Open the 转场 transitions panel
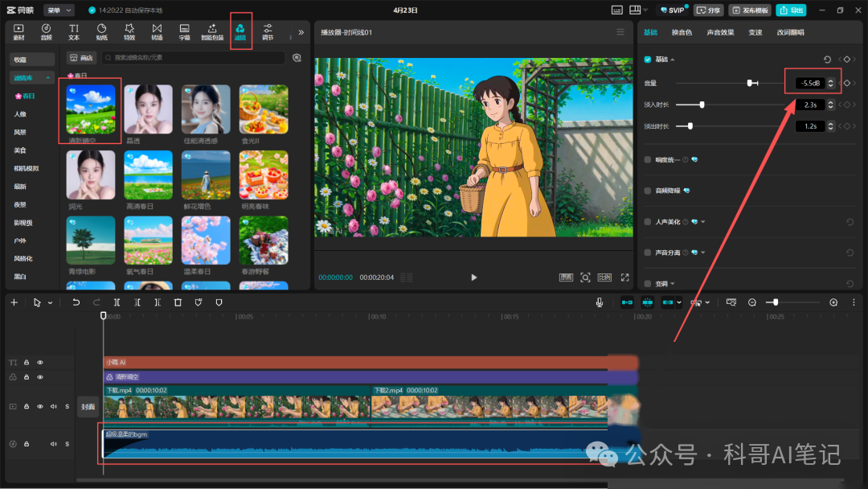Viewport: 868px width, 489px height. tap(157, 32)
